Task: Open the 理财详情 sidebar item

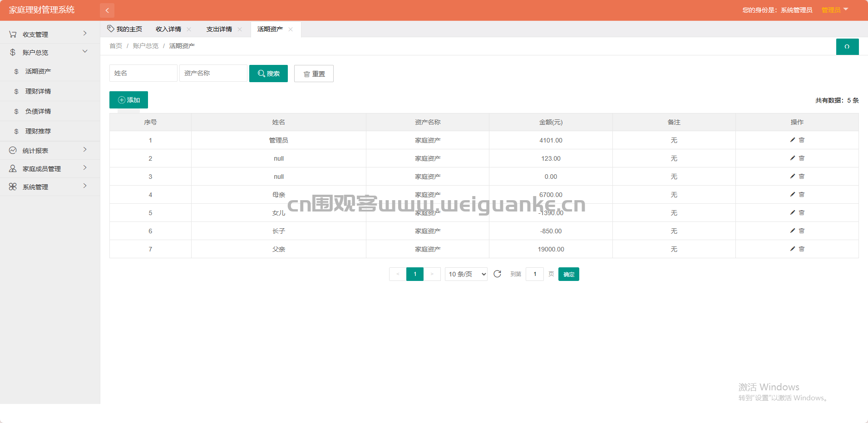Action: pos(50,91)
